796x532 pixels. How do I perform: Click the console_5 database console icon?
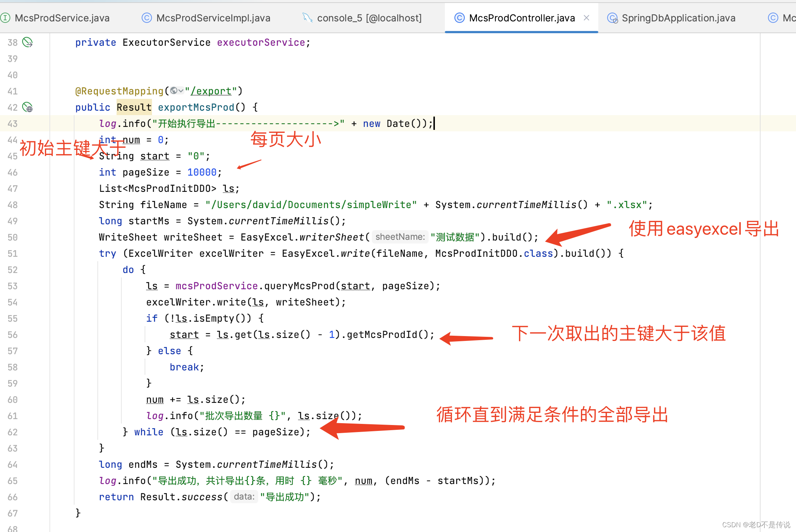coord(307,18)
